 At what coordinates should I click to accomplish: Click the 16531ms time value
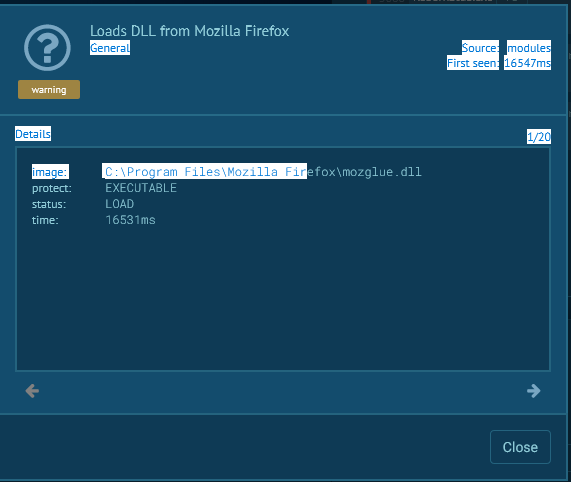[x=130, y=220]
